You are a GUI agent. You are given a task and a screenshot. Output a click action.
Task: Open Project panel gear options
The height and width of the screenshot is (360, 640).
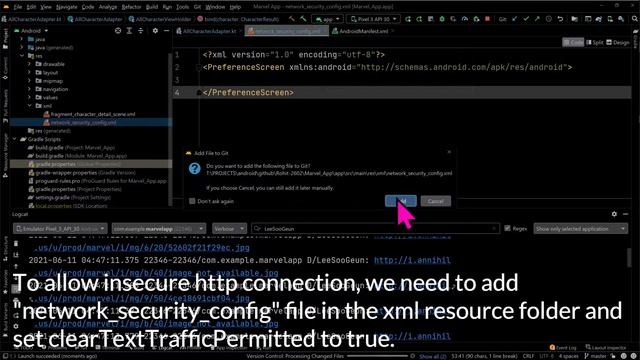coord(155,31)
